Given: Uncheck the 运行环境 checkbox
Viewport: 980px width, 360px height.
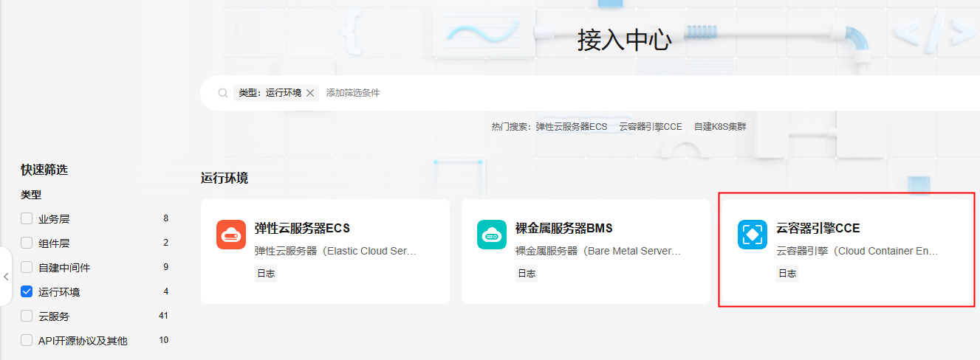Looking at the screenshot, I should click(x=27, y=291).
